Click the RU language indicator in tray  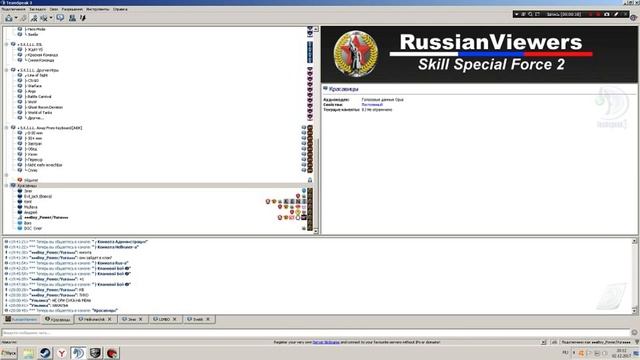[x=565, y=353]
